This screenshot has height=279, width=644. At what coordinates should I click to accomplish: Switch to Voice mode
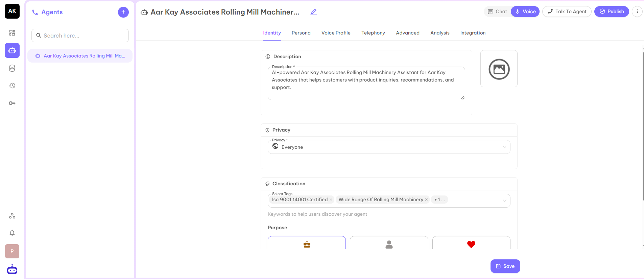coord(525,11)
